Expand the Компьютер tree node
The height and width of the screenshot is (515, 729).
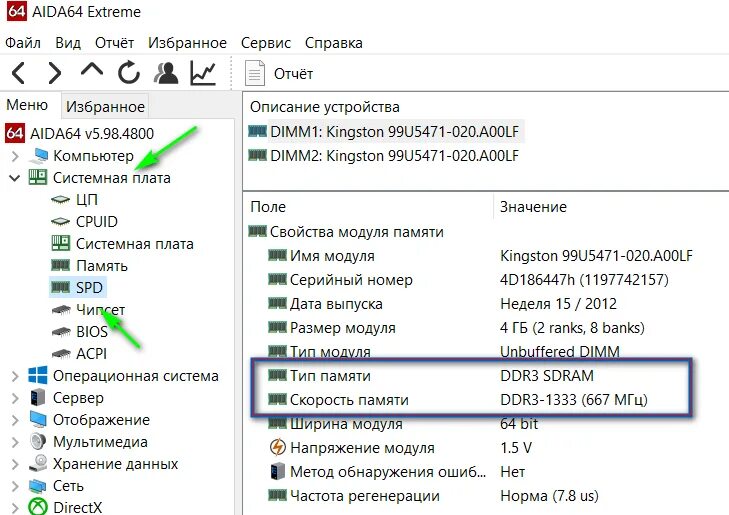click(x=15, y=156)
